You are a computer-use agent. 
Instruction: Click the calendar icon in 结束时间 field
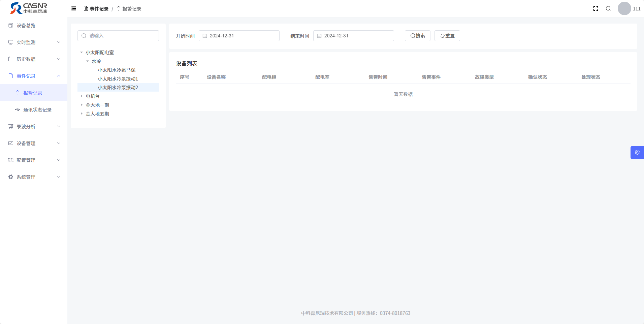click(319, 36)
